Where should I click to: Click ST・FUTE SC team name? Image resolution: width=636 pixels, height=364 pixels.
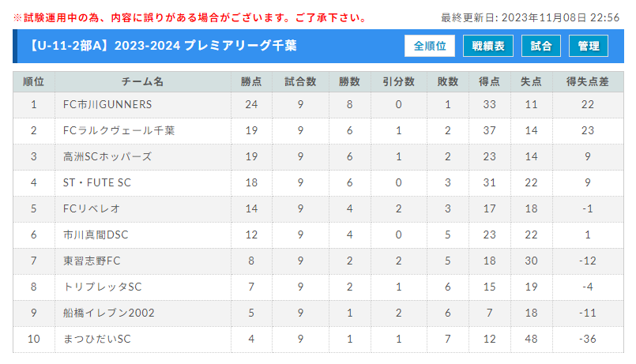coord(97,182)
